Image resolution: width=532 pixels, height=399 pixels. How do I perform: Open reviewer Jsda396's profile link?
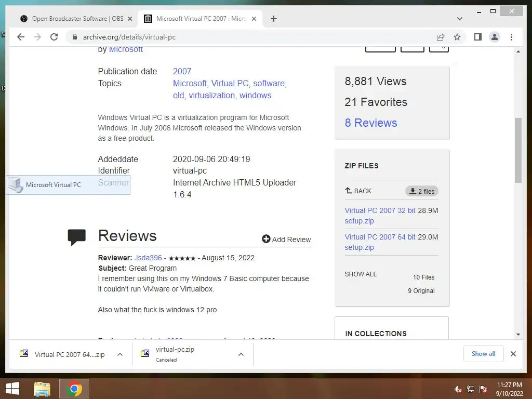tap(148, 258)
